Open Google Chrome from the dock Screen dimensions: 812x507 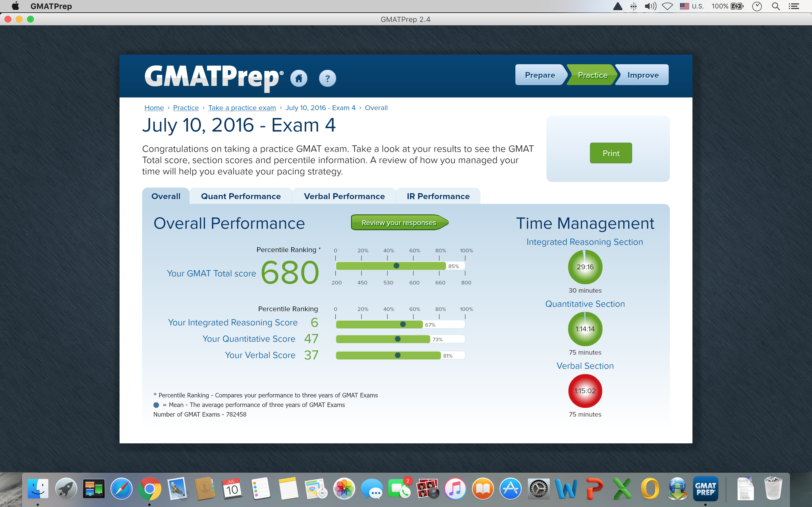(x=149, y=489)
